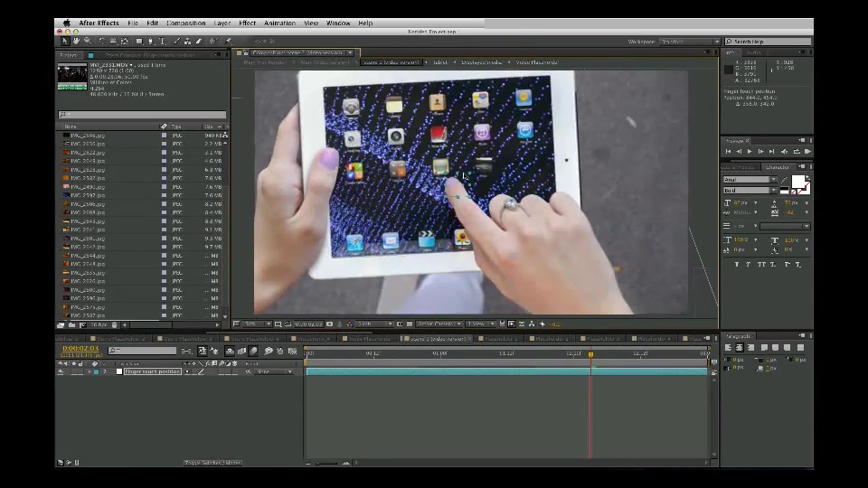
Task: Open the Workspace dropdown
Action: coord(690,42)
